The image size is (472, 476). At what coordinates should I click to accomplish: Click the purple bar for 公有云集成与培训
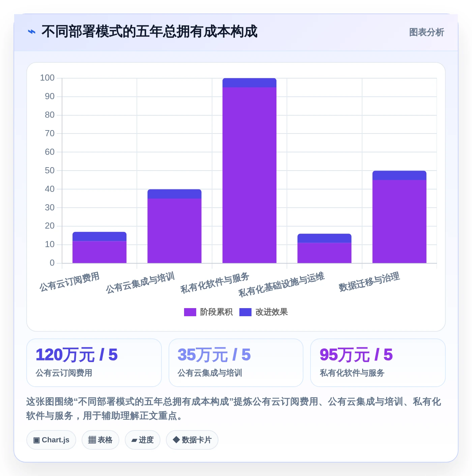[174, 231]
